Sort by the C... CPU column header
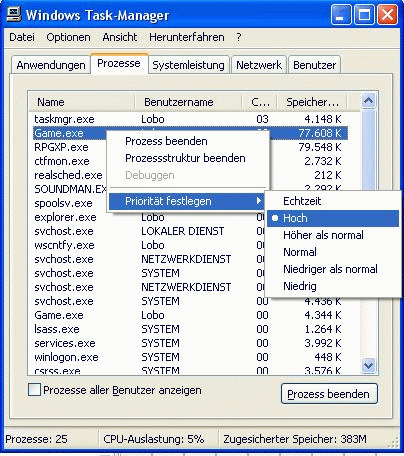Image resolution: width=404 pixels, height=456 pixels. pos(260,102)
